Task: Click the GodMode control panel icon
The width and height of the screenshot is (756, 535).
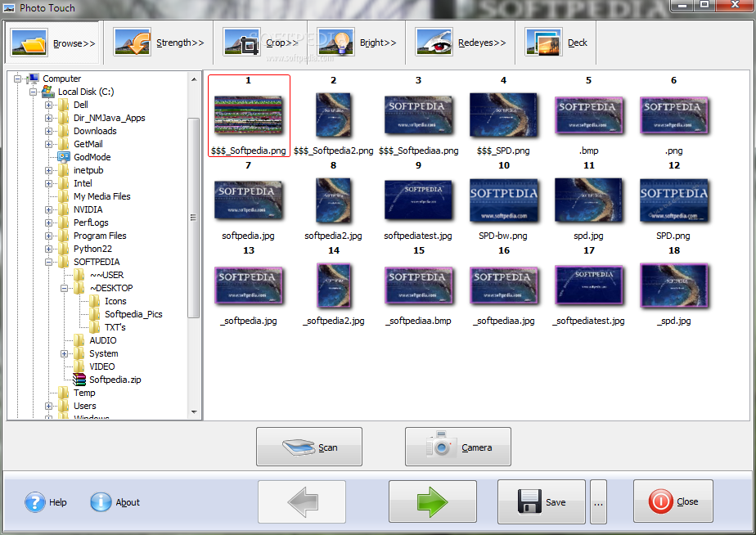Action: (x=64, y=156)
